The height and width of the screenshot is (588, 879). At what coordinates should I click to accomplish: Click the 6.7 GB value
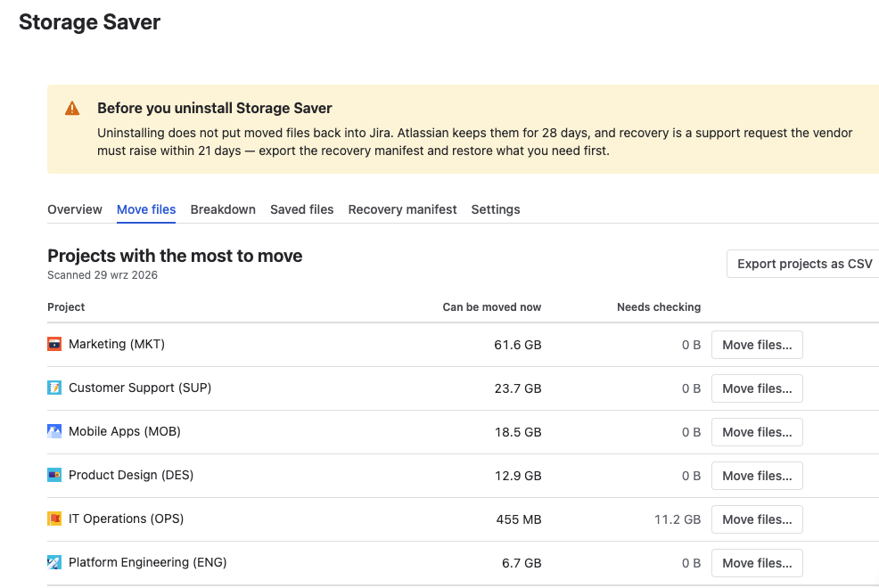click(x=522, y=563)
